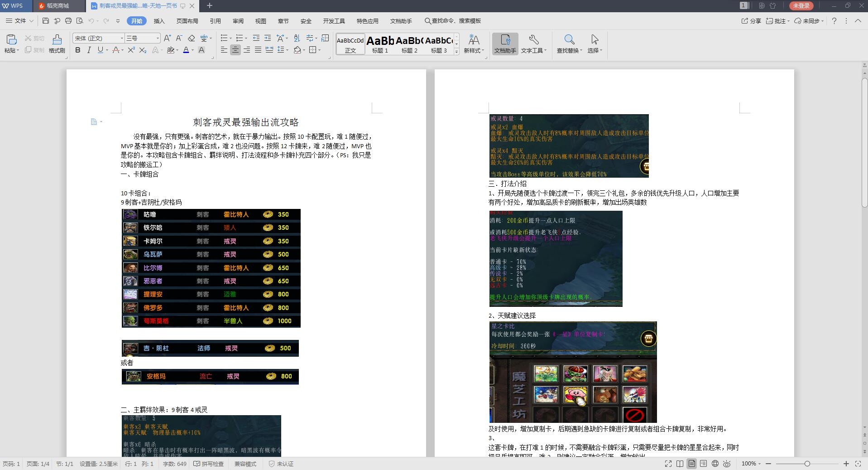Switch to full screen view in status bar
This screenshot has width=868, height=470.
[x=668, y=464]
